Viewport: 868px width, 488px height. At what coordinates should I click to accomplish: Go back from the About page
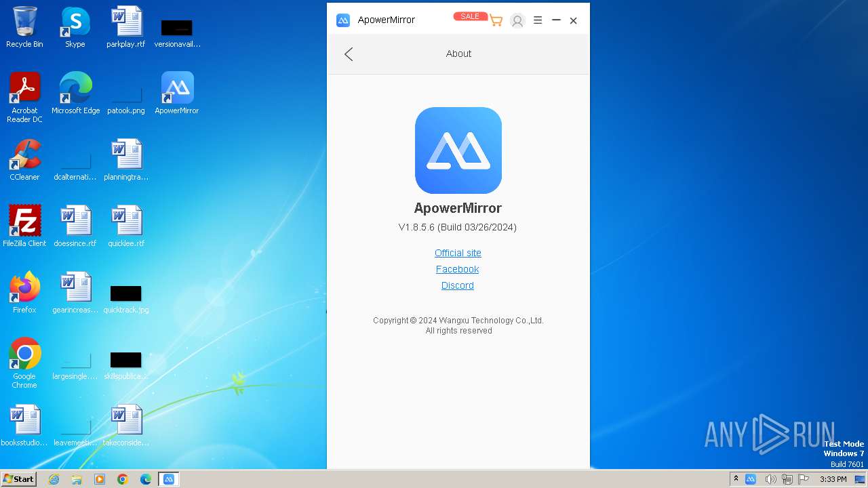click(349, 54)
